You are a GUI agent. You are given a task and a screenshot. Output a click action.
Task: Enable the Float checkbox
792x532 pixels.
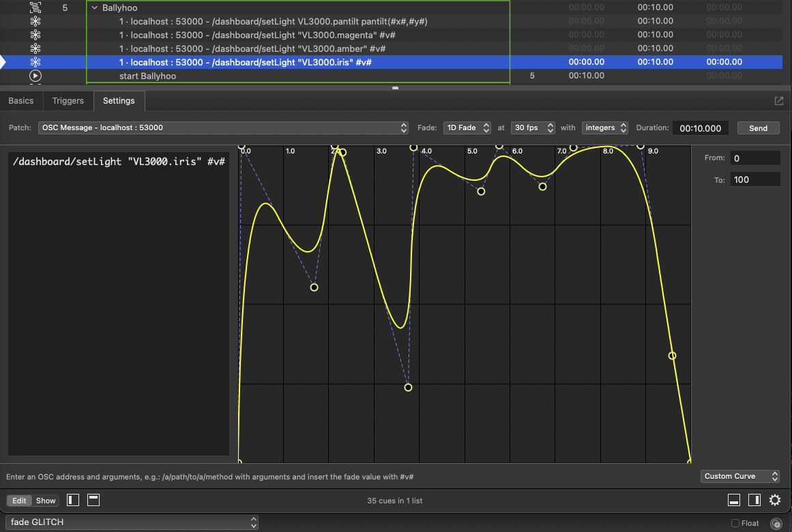(x=735, y=523)
